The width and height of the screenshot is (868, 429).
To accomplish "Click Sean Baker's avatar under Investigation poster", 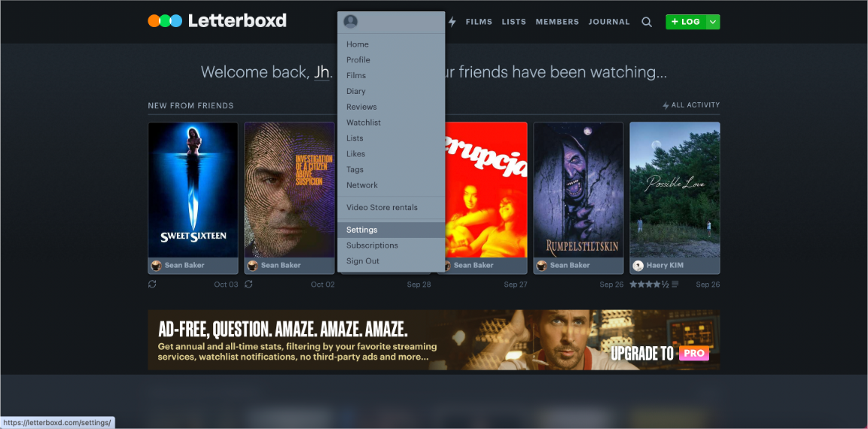I will click(x=252, y=265).
